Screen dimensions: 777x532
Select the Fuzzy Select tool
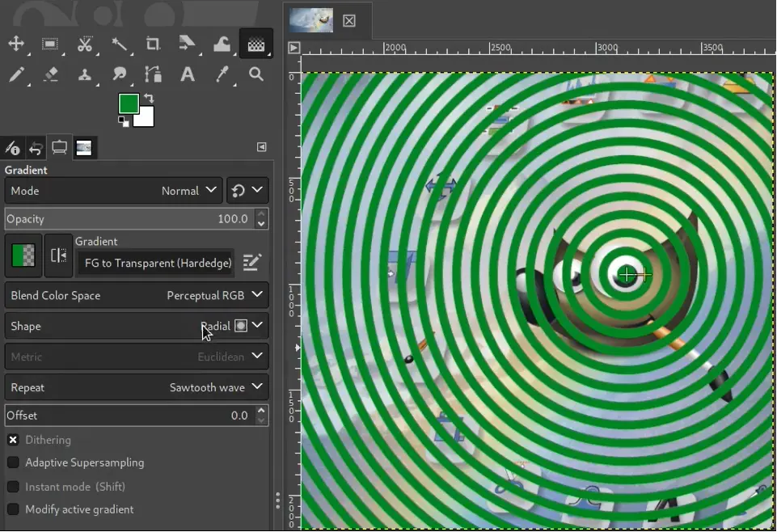pos(120,44)
